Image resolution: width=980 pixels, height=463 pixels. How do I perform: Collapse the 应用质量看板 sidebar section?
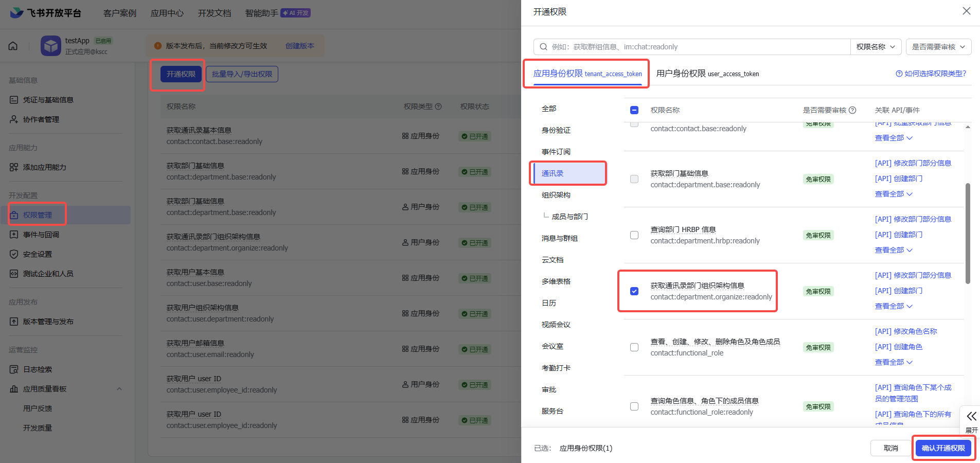pyautogui.click(x=119, y=389)
